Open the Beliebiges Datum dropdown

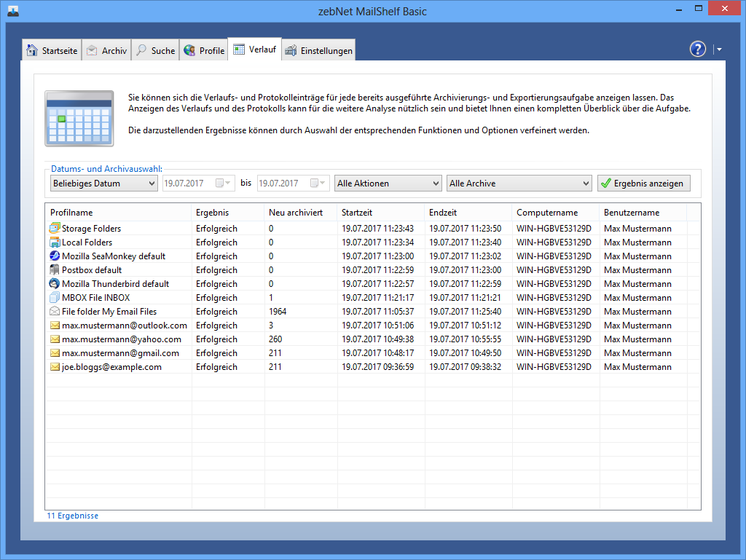pos(103,184)
